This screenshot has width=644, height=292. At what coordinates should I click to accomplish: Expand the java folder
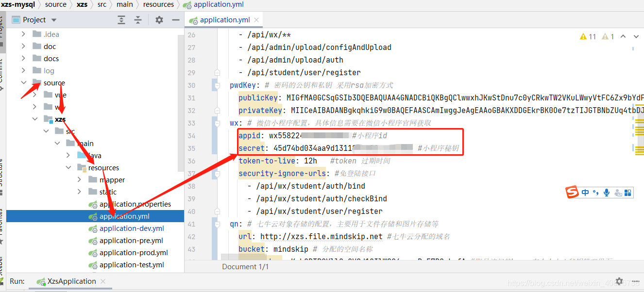tap(68, 155)
